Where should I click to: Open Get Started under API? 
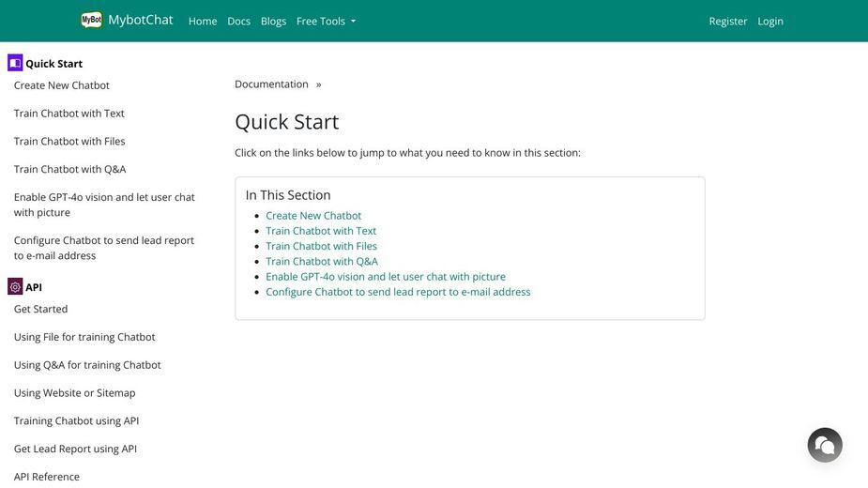pyautogui.click(x=40, y=309)
